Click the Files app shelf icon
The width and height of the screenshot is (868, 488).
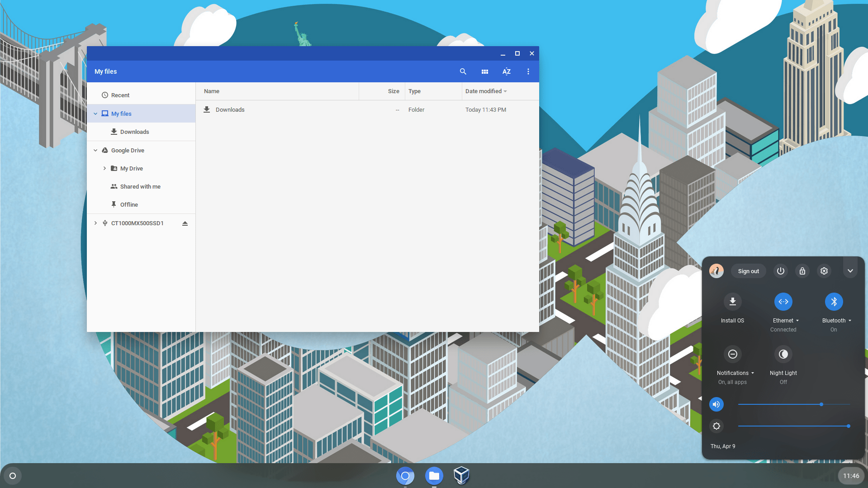pos(434,476)
